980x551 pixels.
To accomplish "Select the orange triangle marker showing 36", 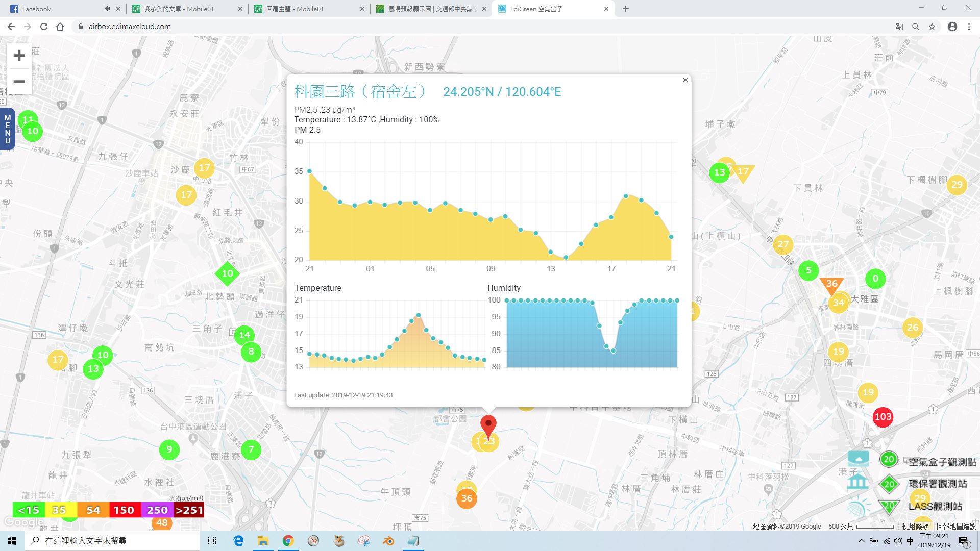I will pos(831,285).
